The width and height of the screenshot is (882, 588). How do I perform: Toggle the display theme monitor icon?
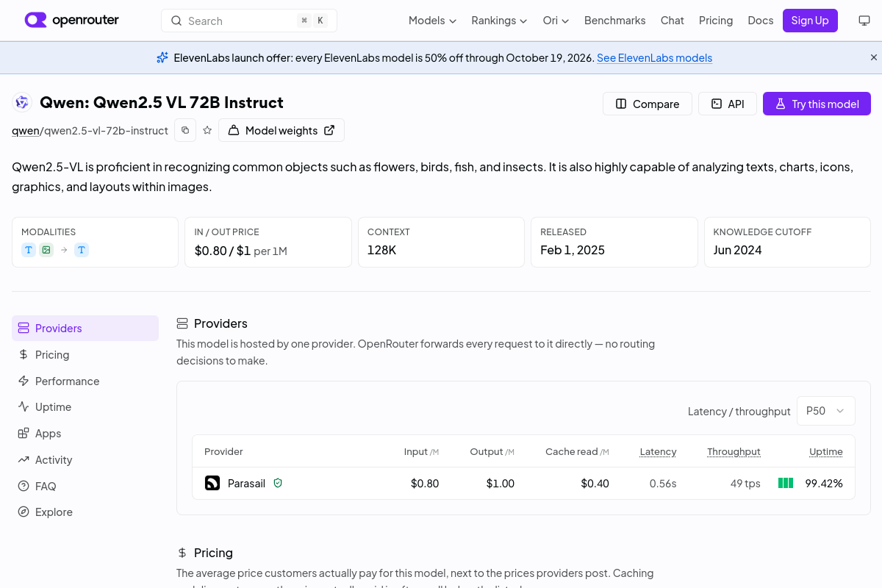pyautogui.click(x=864, y=21)
